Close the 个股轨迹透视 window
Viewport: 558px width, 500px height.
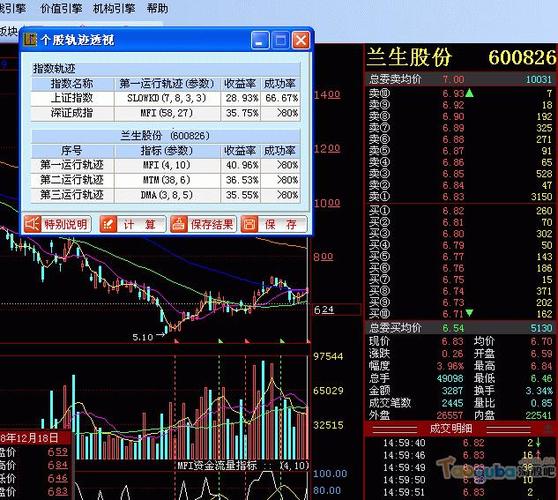pyautogui.click(x=301, y=40)
